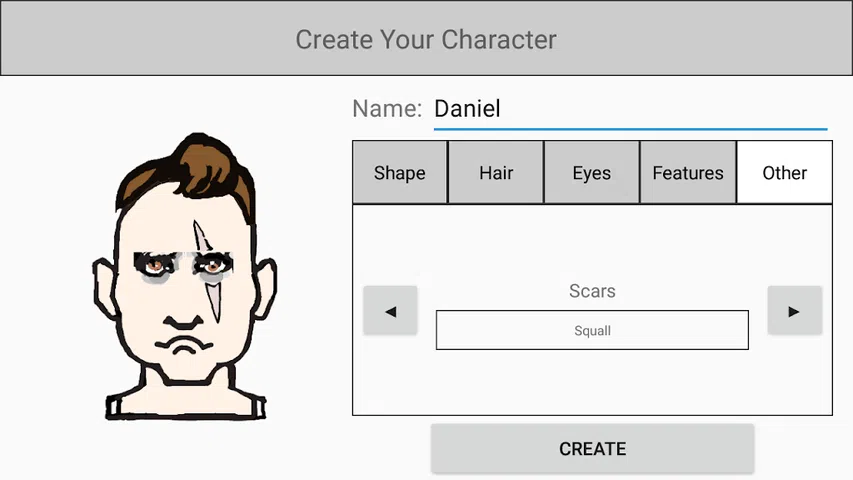Image resolution: width=853 pixels, height=480 pixels.
Task: Focus the Name field containing Daniel
Action: pyautogui.click(x=630, y=109)
